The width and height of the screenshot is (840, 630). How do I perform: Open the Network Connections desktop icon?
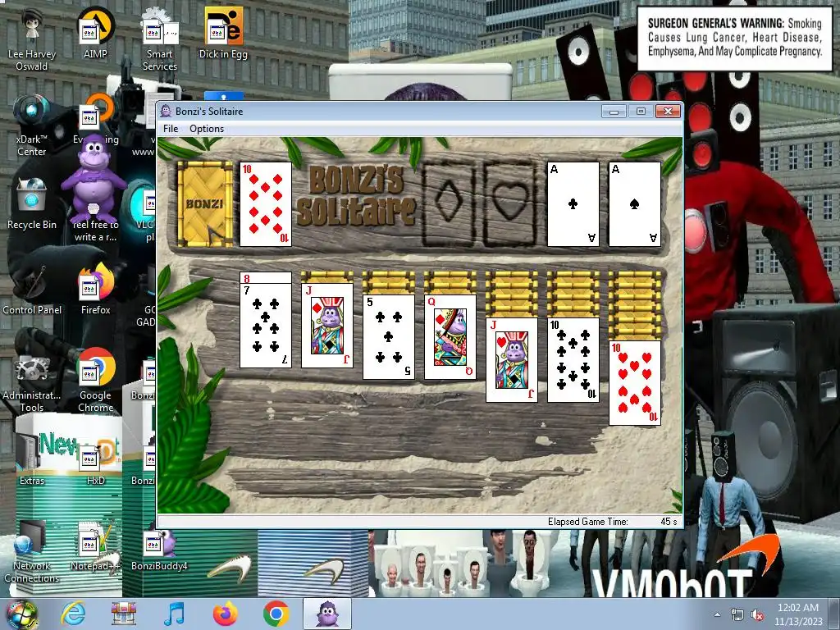click(32, 552)
